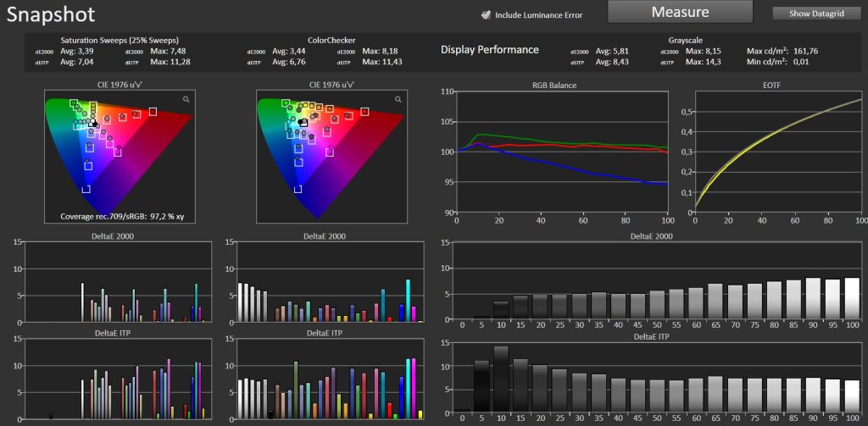Screen dimensions: 868x426
Task: Click the rightmost red target square in left CIE chart
Action: [x=153, y=111]
